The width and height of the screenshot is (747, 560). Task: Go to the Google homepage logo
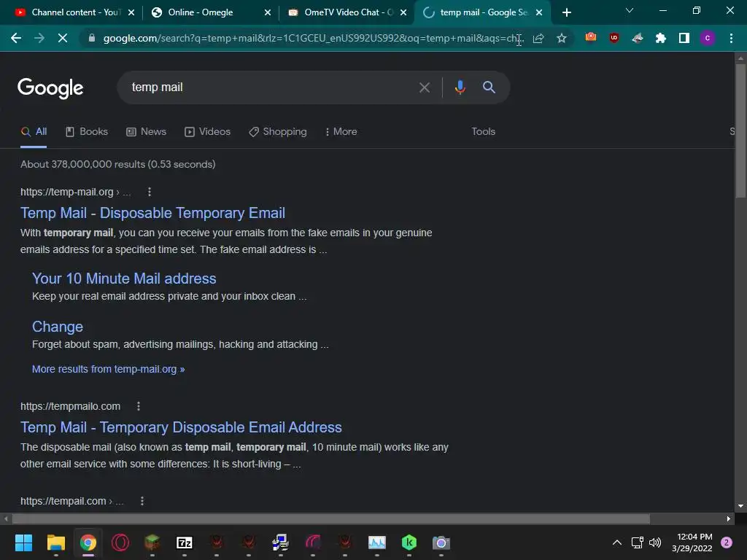pyautogui.click(x=50, y=88)
